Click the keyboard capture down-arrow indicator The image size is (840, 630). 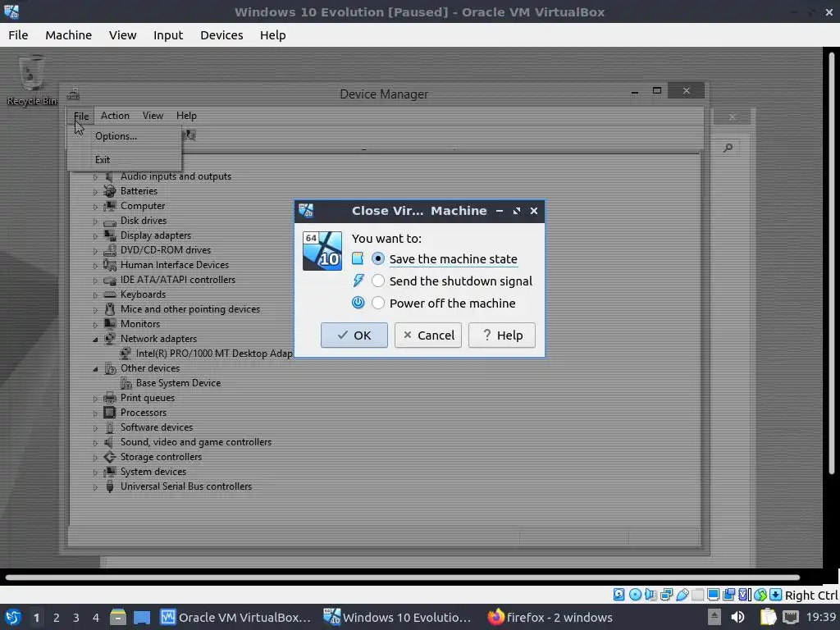776,595
